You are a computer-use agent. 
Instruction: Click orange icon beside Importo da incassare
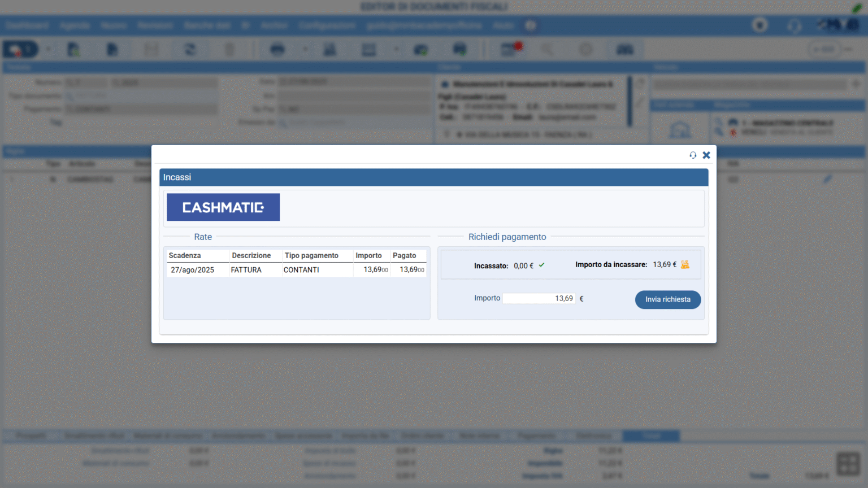pyautogui.click(x=685, y=264)
